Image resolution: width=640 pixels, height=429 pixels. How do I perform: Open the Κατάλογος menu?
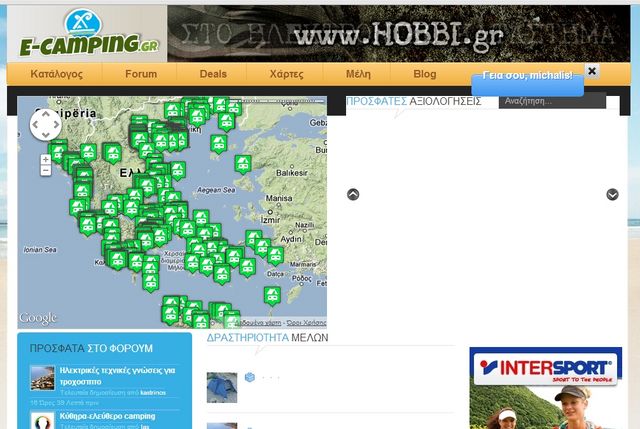tap(56, 74)
